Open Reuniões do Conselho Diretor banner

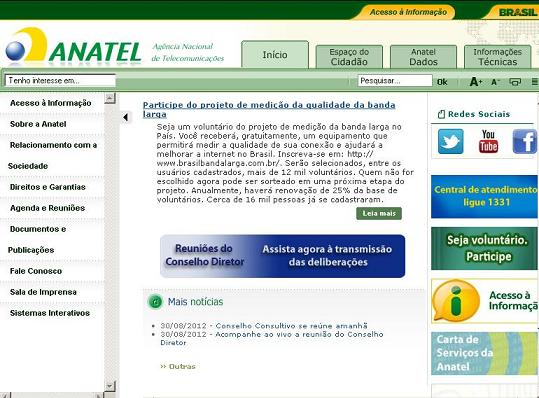click(283, 256)
